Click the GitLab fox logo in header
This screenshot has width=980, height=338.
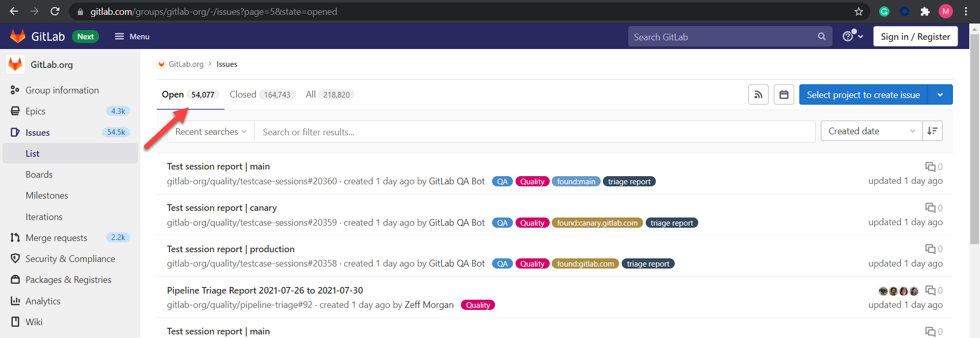pyautogui.click(x=18, y=36)
